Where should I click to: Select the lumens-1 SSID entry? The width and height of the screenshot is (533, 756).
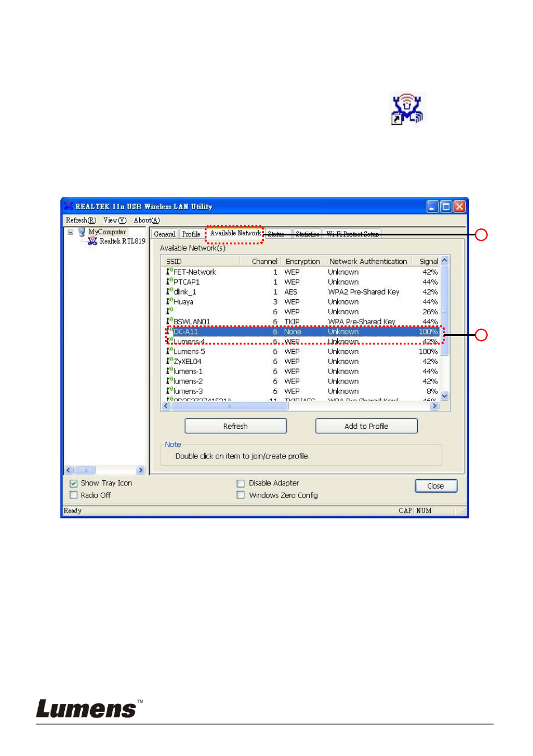[x=188, y=371]
